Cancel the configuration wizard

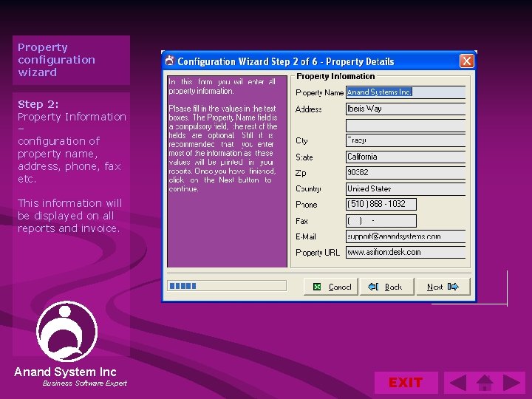pyautogui.click(x=331, y=287)
